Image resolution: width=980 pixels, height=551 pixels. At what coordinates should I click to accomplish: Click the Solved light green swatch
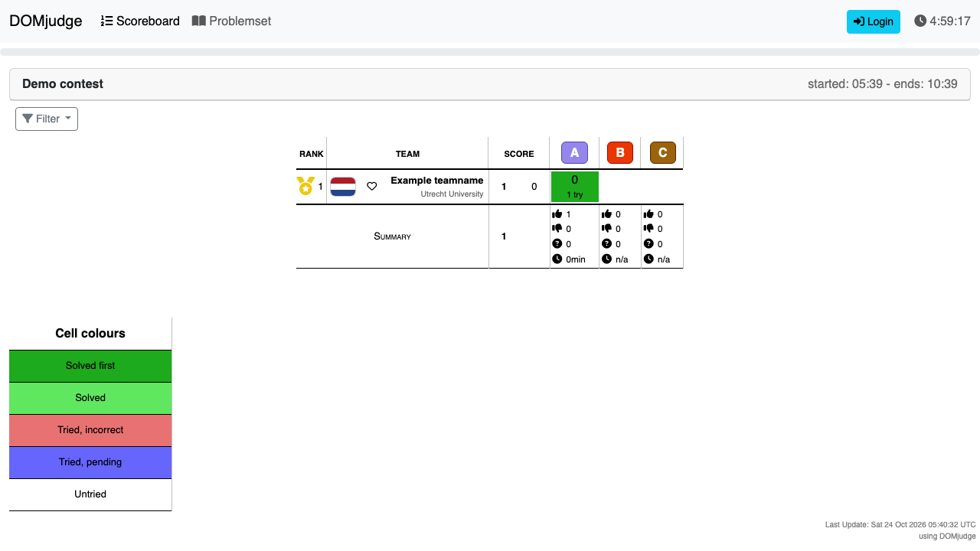click(x=90, y=398)
